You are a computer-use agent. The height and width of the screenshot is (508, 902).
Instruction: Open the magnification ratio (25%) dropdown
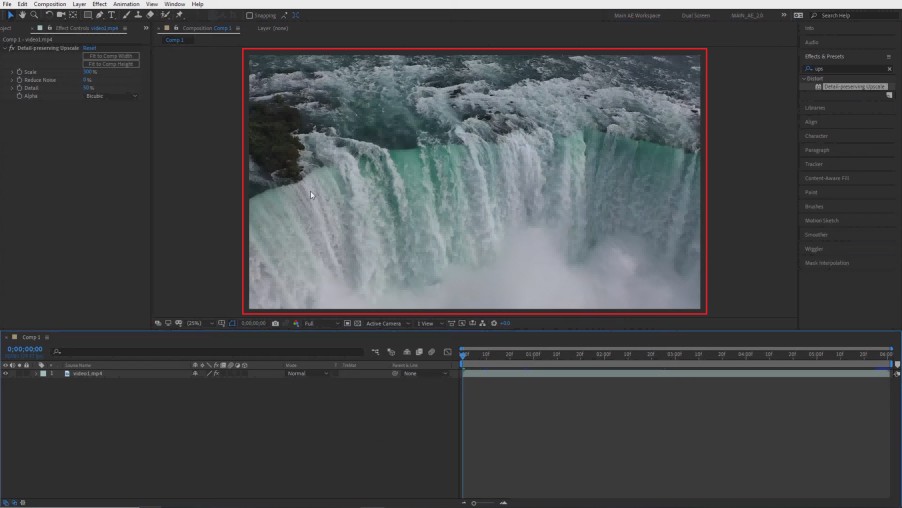[200, 323]
